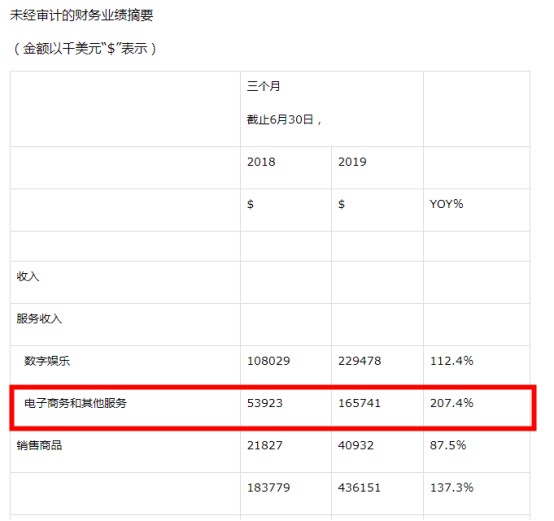Select the 数字娱乐 row label

pos(47,361)
